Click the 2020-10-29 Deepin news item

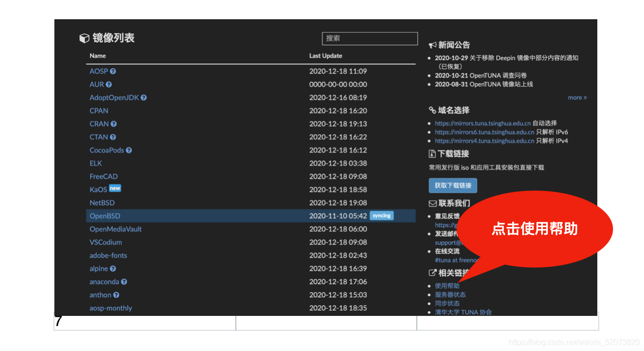507,62
